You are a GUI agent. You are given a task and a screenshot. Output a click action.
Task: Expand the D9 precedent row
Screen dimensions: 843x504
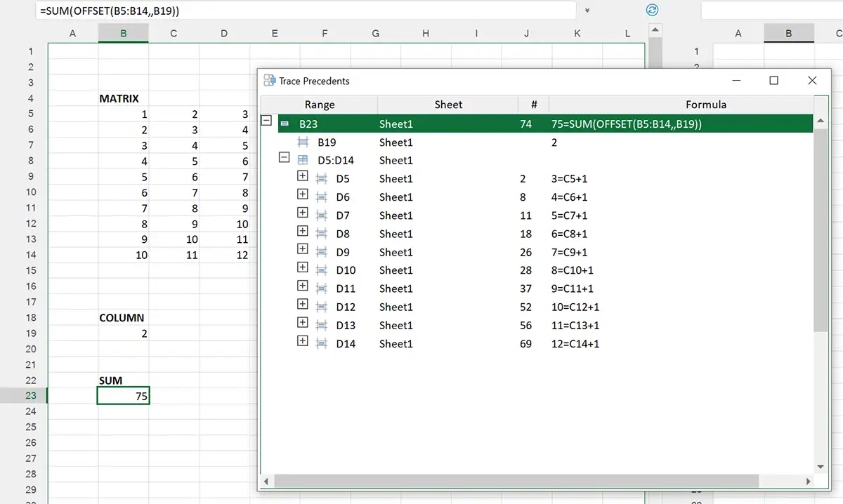click(x=303, y=249)
